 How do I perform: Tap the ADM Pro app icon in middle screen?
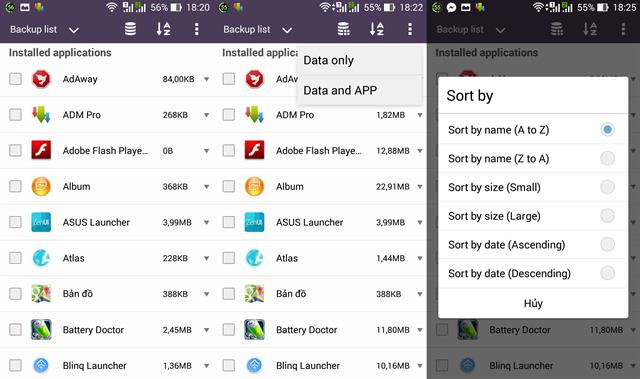click(x=255, y=115)
